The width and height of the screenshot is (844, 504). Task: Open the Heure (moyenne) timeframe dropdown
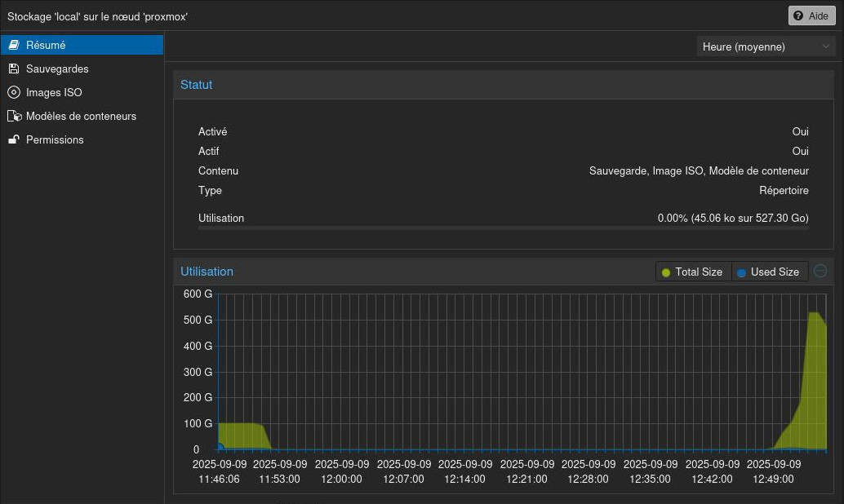(x=757, y=47)
